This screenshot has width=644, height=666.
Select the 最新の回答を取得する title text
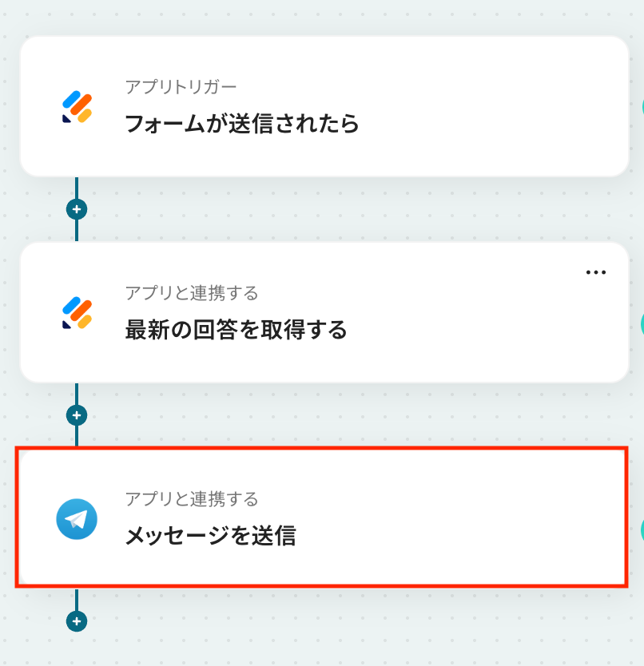[236, 330]
